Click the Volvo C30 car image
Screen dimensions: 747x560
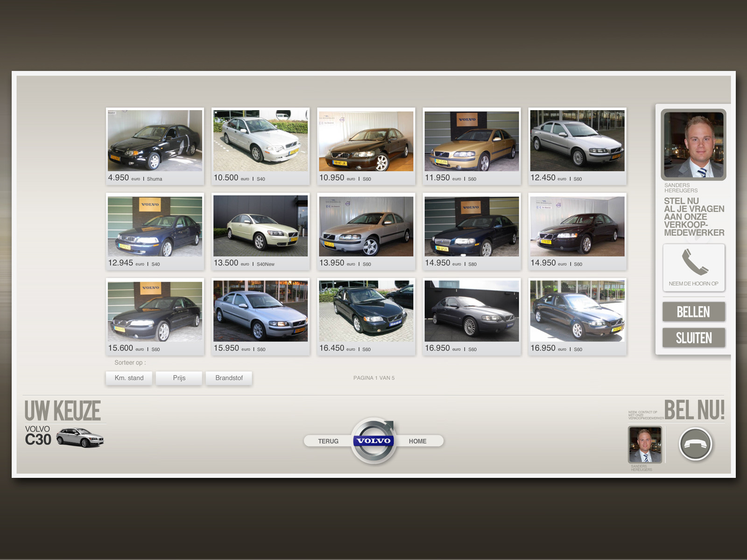[x=80, y=438]
